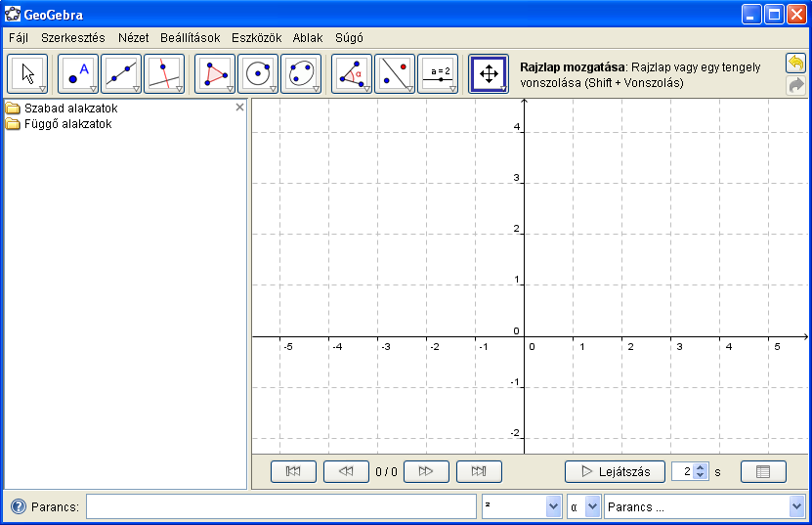Select the Perpendicular Line tool
The image size is (812, 525).
pos(163,74)
